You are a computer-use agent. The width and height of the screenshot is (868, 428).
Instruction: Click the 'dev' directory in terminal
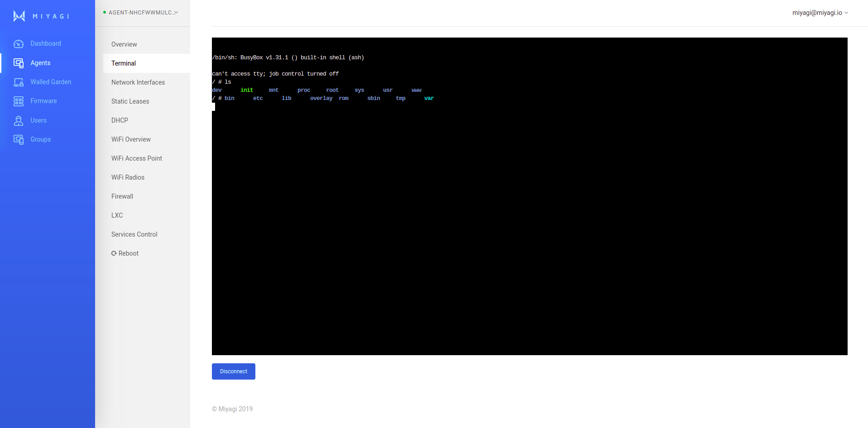(217, 90)
